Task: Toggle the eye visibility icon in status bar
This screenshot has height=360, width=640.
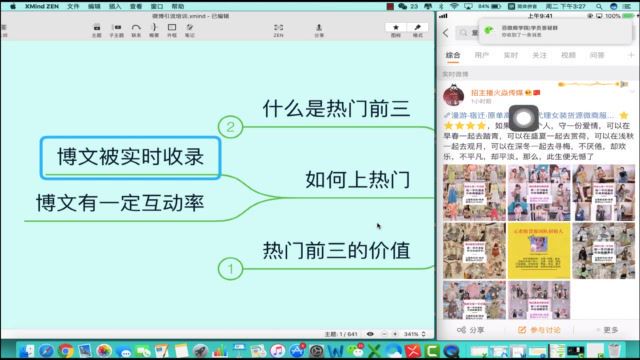Action: [370, 334]
